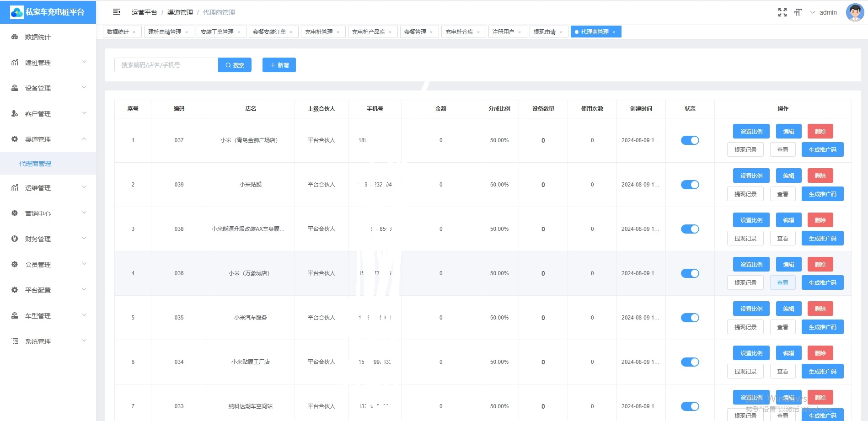Click the 财务管理 sidebar icon
The height and width of the screenshot is (421, 868).
point(15,239)
